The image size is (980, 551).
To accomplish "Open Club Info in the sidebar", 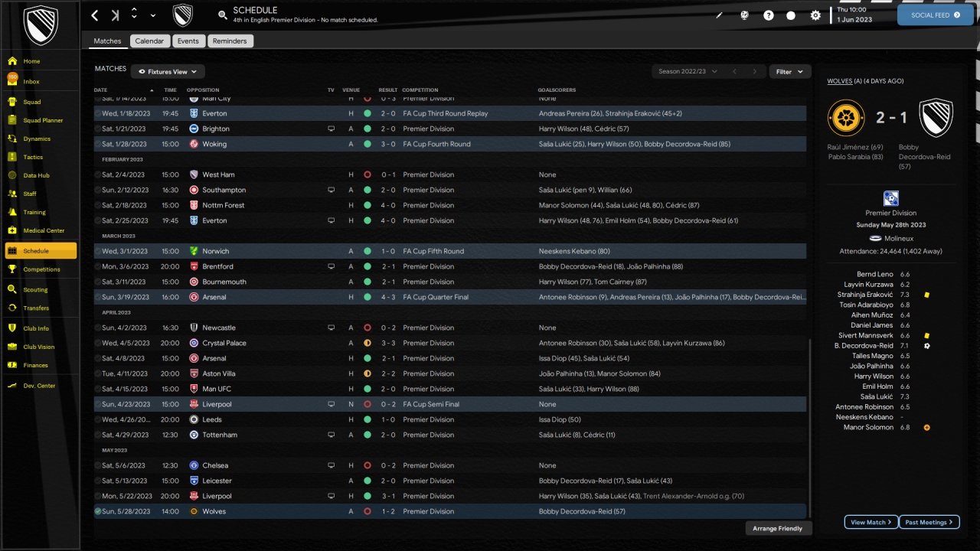I will 41,328.
